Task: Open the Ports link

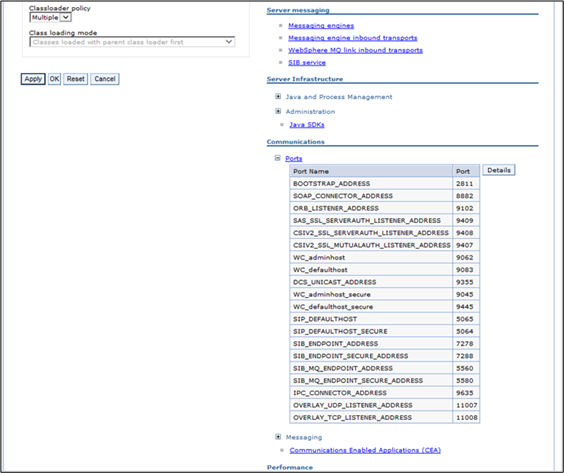Action: point(294,158)
